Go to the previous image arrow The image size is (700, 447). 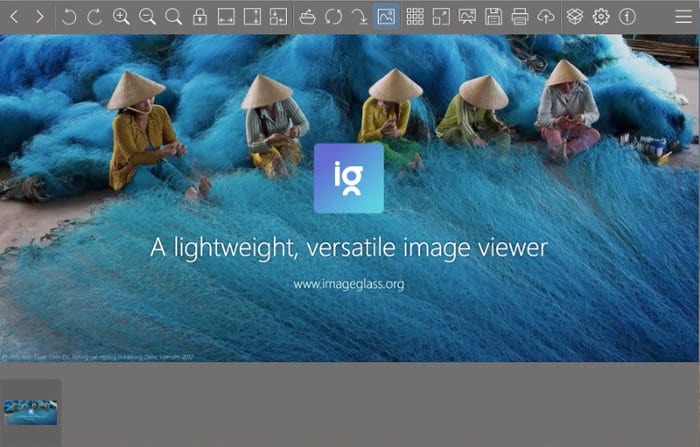click(x=14, y=17)
